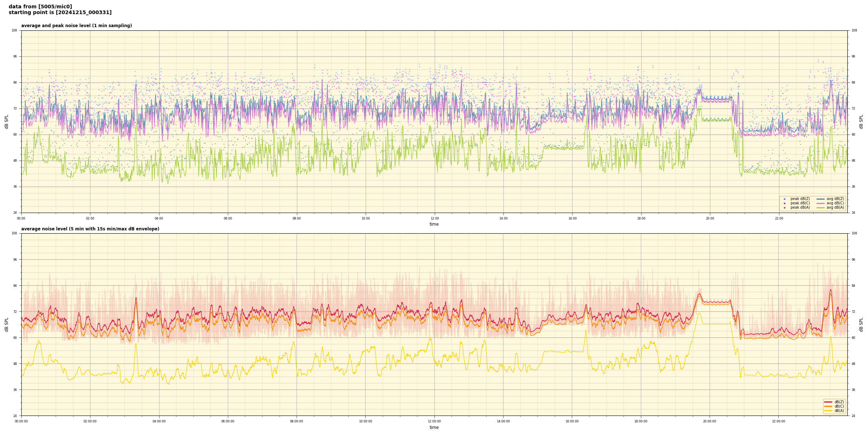Click the 20:00:00 tick label on bottom chart
This screenshot has height=434, width=868.
click(x=710, y=421)
